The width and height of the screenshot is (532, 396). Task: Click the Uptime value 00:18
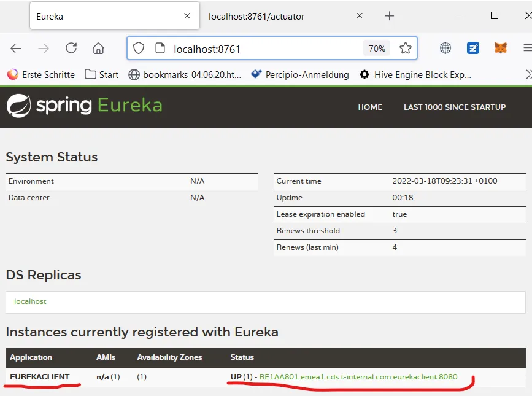coord(403,198)
